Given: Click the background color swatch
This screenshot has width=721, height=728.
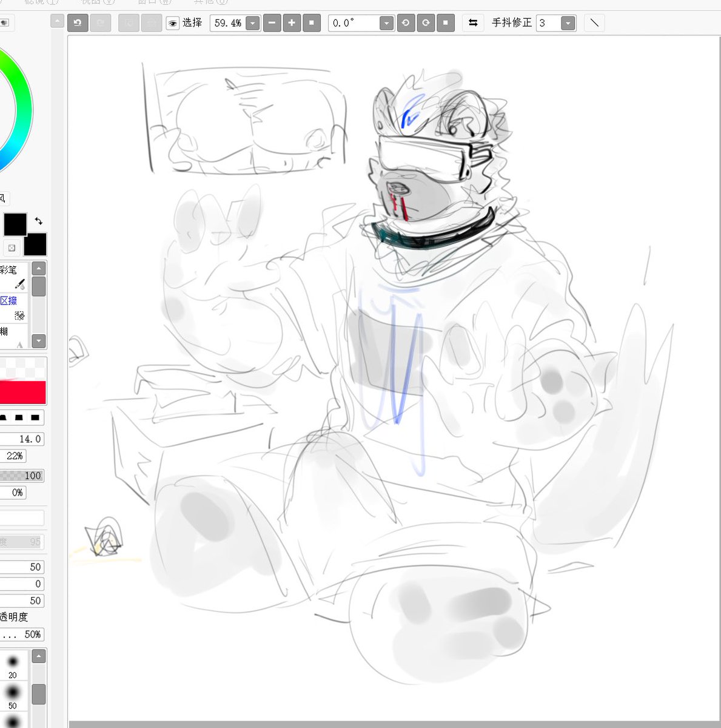Looking at the screenshot, I should point(36,246).
